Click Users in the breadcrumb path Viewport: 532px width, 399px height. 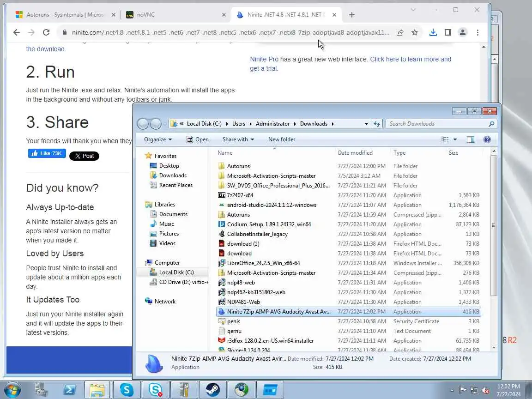(238, 124)
